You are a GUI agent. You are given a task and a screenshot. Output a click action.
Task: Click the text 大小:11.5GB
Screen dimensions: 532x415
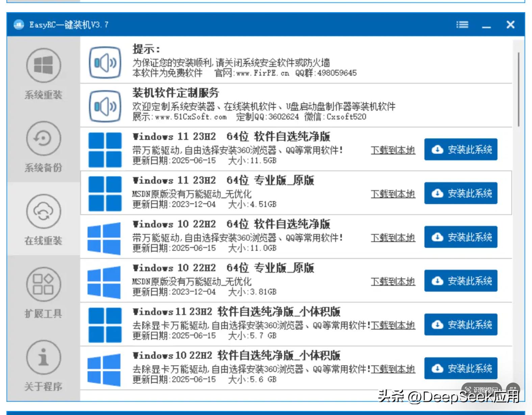point(252,161)
